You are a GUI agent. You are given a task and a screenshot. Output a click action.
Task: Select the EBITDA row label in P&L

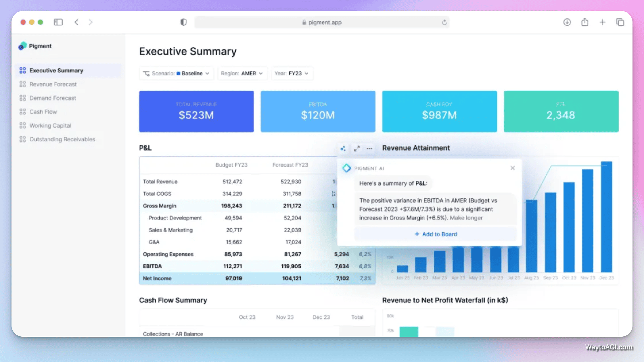pos(152,266)
